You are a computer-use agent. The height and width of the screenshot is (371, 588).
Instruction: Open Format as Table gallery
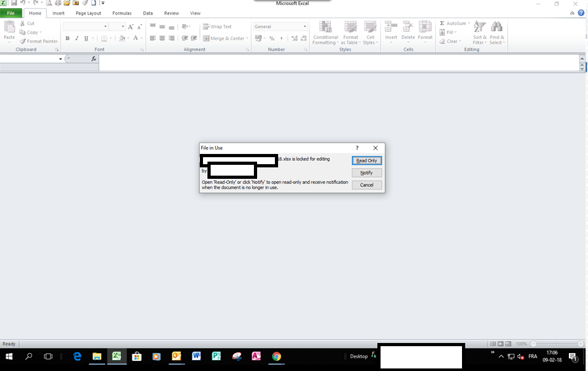[x=351, y=33]
